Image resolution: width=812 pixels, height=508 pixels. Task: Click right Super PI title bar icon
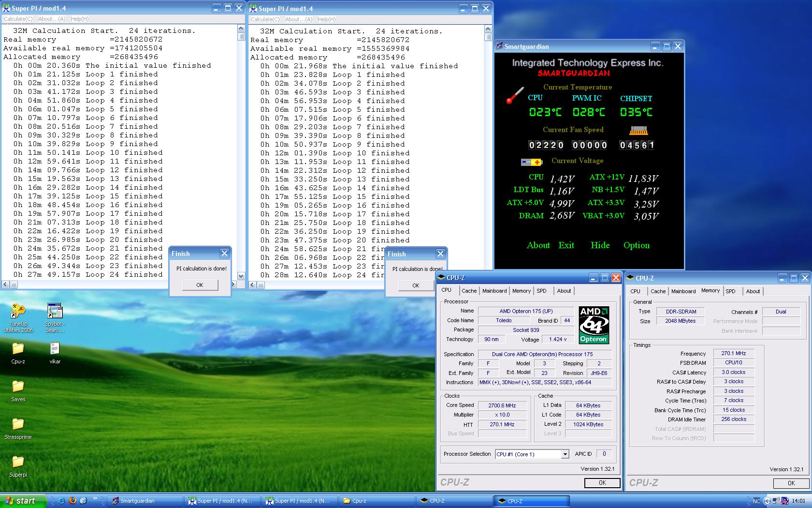pos(253,9)
